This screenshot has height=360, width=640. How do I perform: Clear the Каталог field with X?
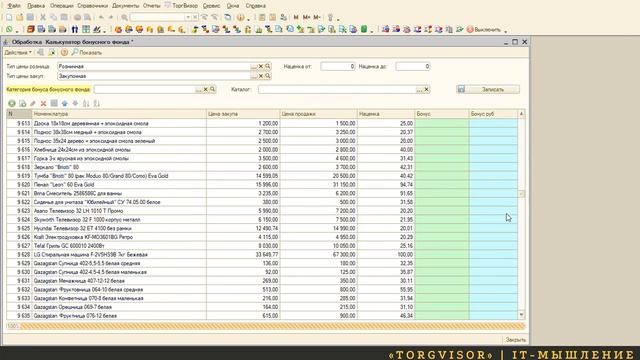point(427,89)
